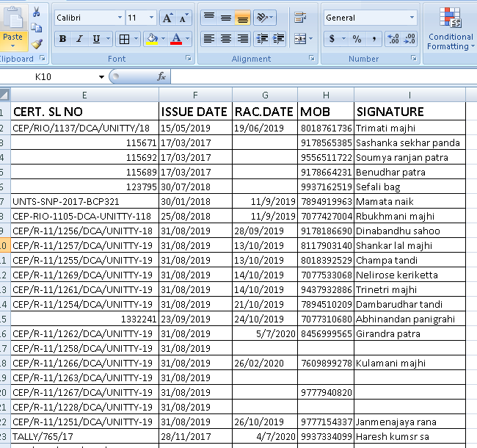Image resolution: width=477 pixels, height=448 pixels.
Task: Enable Center horizontal text alignment
Action: pos(226,39)
